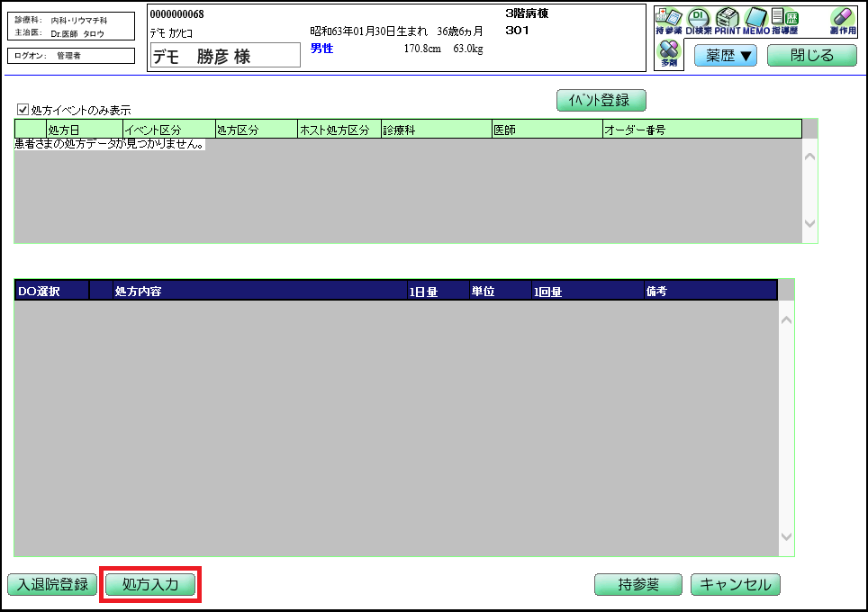Viewport: 868px width, 612px height.
Task: Click the patient name field デモ 勝彦 様
Action: (223, 55)
